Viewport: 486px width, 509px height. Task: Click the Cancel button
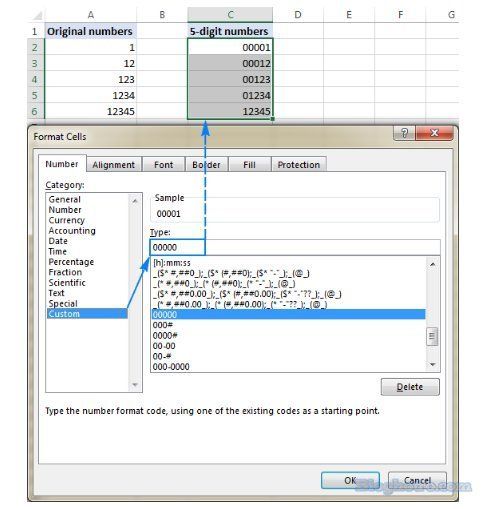pyautogui.click(x=417, y=481)
